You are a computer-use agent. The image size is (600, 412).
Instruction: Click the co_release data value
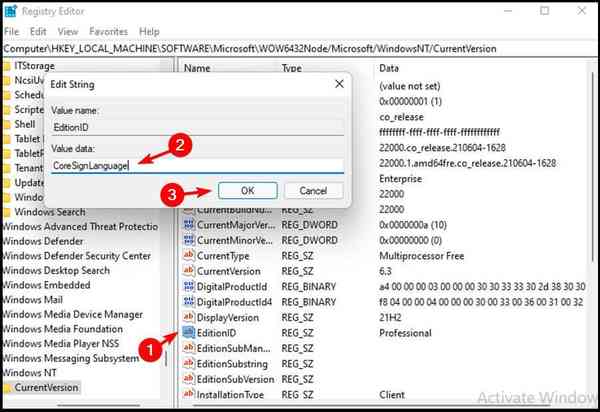(x=401, y=117)
